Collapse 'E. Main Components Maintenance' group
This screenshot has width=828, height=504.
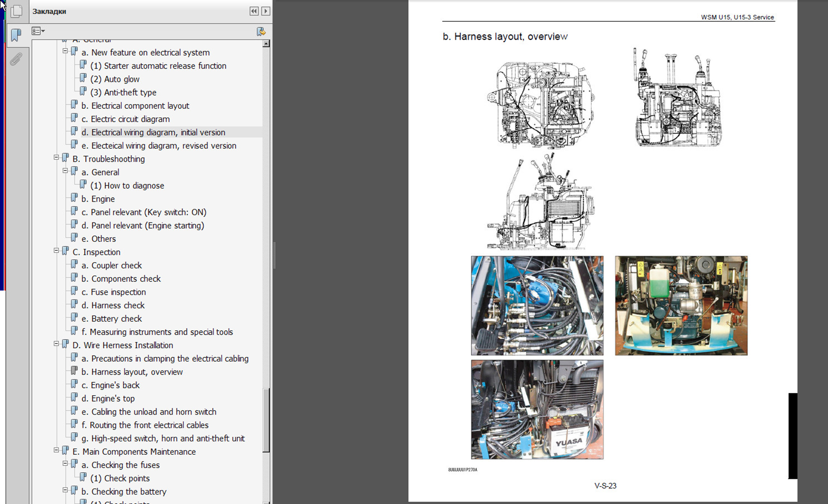point(56,451)
